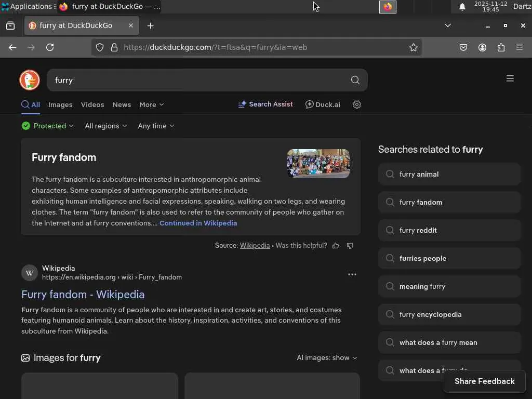Viewport: 532px width, 399px height.
Task: Expand the Any time filter
Action: pos(156,126)
